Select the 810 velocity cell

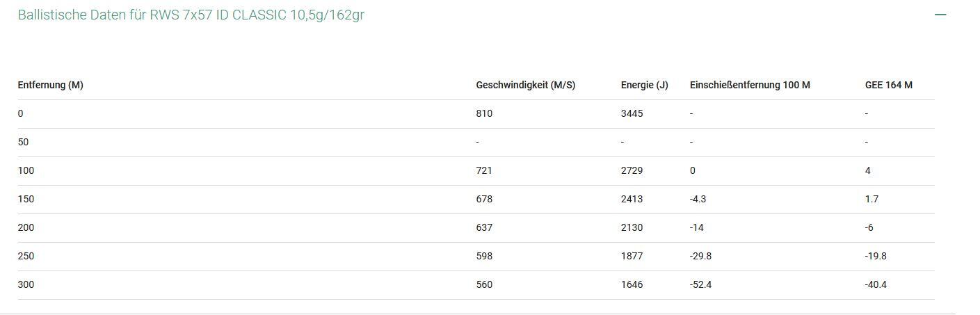[484, 113]
